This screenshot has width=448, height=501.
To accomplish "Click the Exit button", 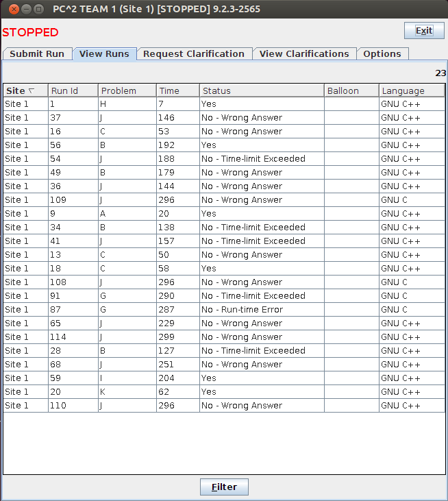I will [x=424, y=31].
